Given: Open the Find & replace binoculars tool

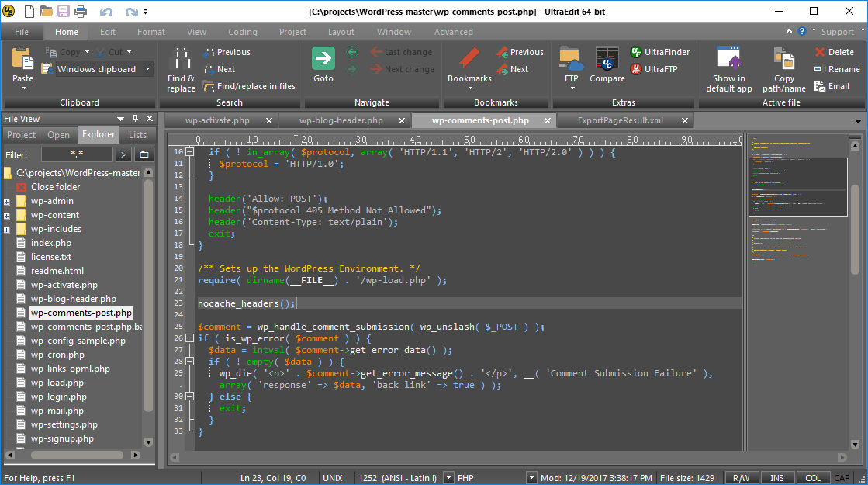Looking at the screenshot, I should (181, 59).
